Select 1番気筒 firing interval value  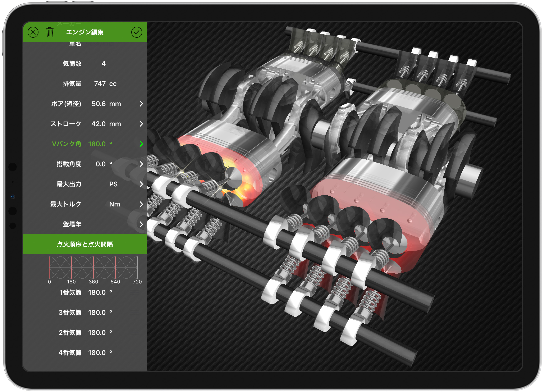click(97, 292)
